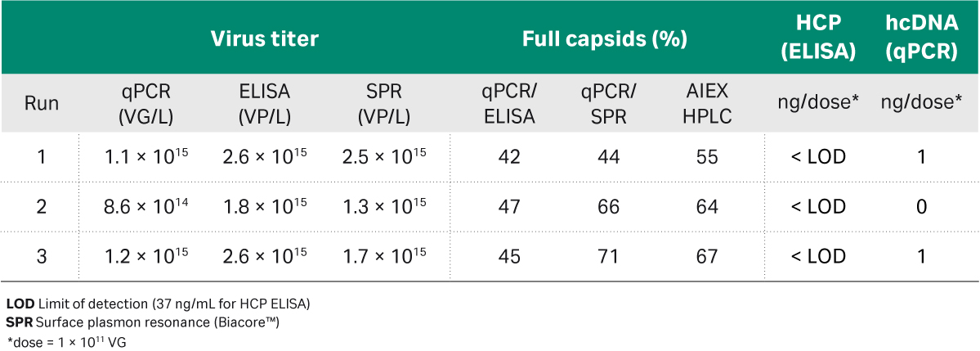Image resolution: width=980 pixels, height=351 pixels.
Task: Select Run 3 SPR titer 1.7 × 10^15
Action: pyautogui.click(x=383, y=256)
